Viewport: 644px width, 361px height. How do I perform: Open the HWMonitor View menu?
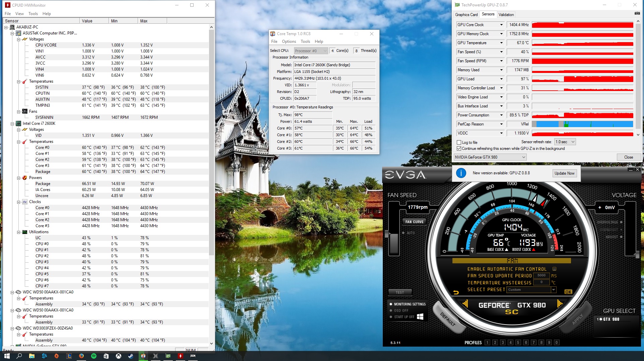point(19,14)
